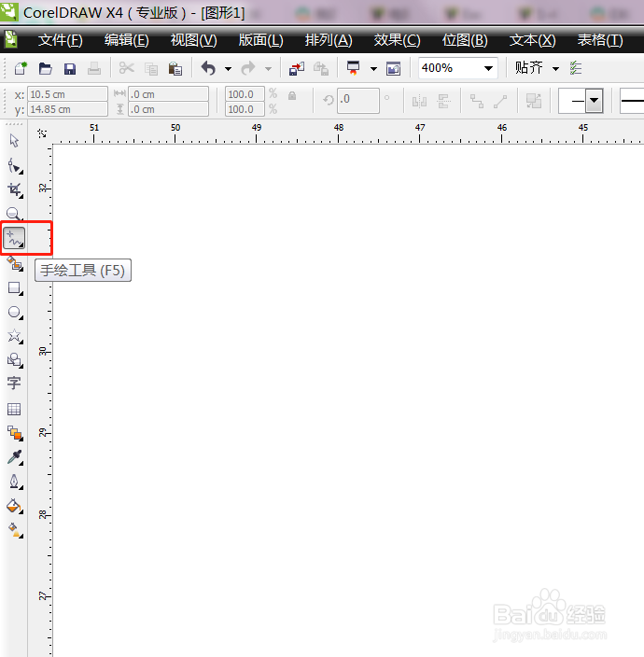Open the outline style dropdown arrow

point(594,101)
